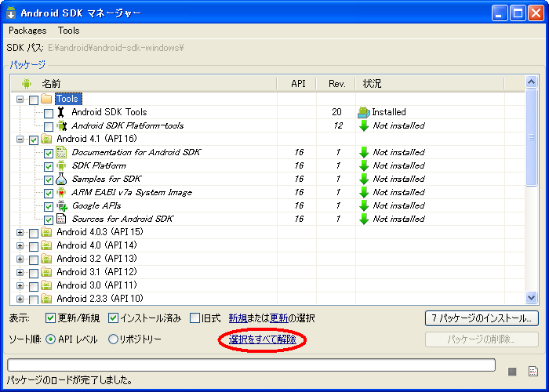
Task: Open the Tools menu
Action: (69, 31)
